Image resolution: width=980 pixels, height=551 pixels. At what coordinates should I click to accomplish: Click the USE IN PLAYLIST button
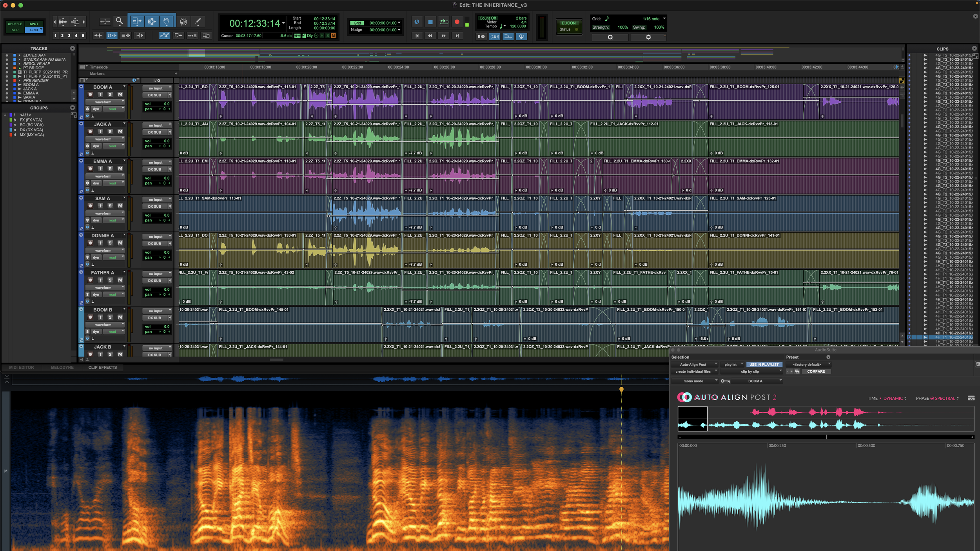pyautogui.click(x=764, y=364)
